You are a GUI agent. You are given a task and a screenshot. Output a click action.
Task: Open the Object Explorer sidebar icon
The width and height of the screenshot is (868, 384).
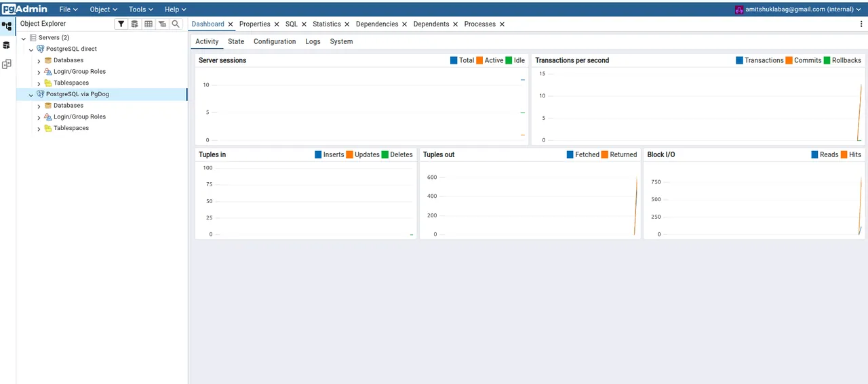7,26
